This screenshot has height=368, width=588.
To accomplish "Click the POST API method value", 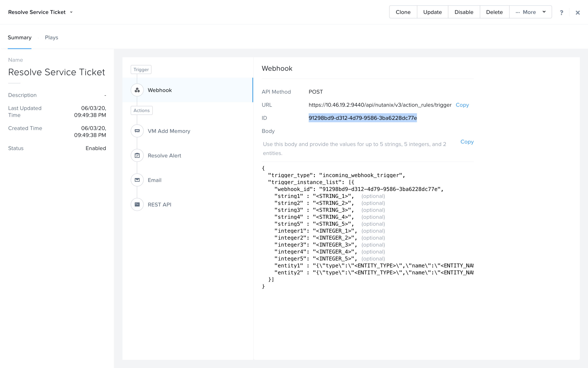I will pyautogui.click(x=316, y=92).
